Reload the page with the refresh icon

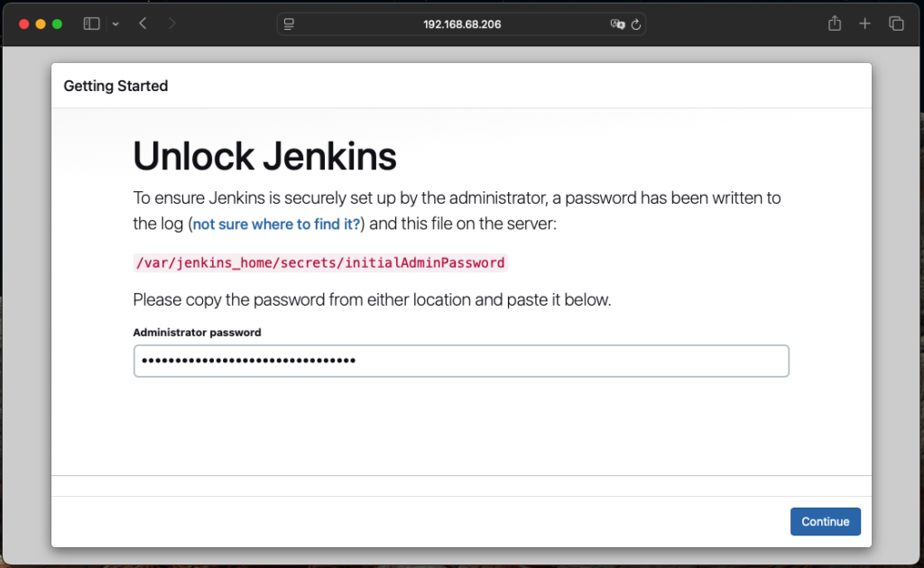pyautogui.click(x=636, y=24)
